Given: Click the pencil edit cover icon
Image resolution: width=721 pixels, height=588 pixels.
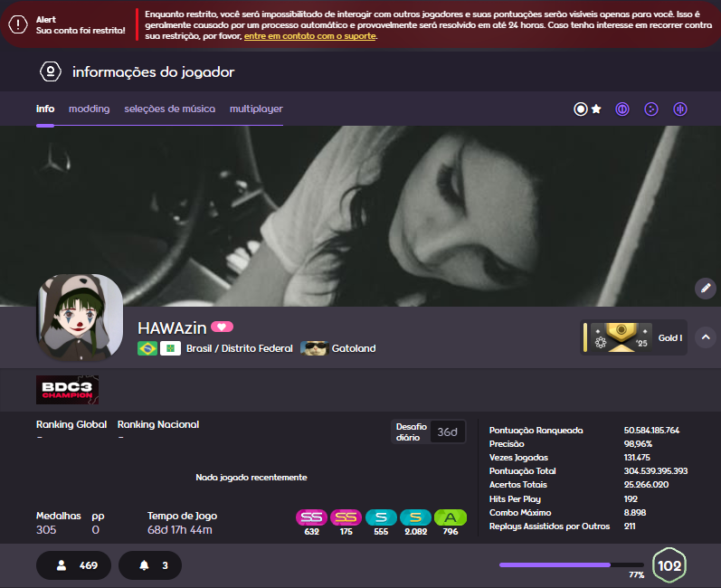Looking at the screenshot, I should [x=706, y=289].
